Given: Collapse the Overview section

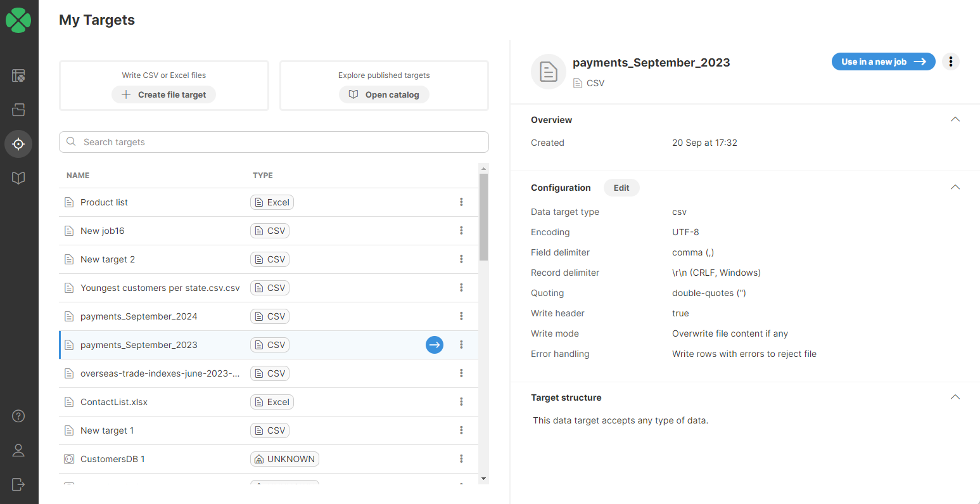Looking at the screenshot, I should [955, 120].
